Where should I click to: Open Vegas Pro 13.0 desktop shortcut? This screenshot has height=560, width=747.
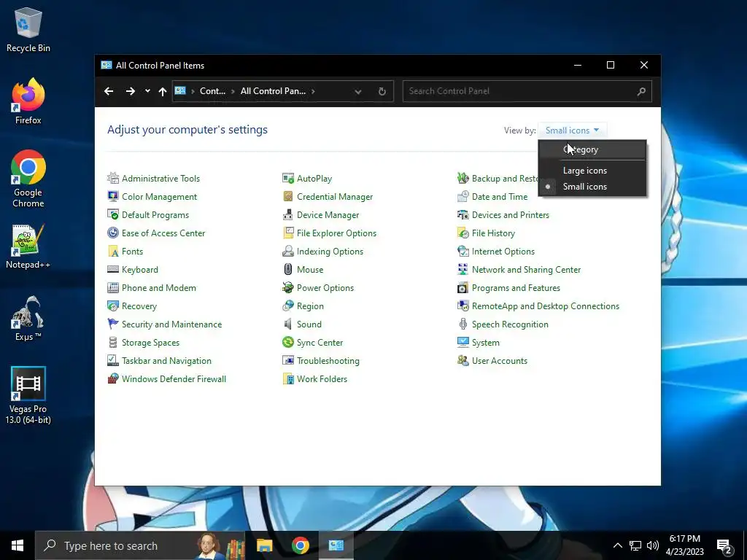[x=28, y=395]
